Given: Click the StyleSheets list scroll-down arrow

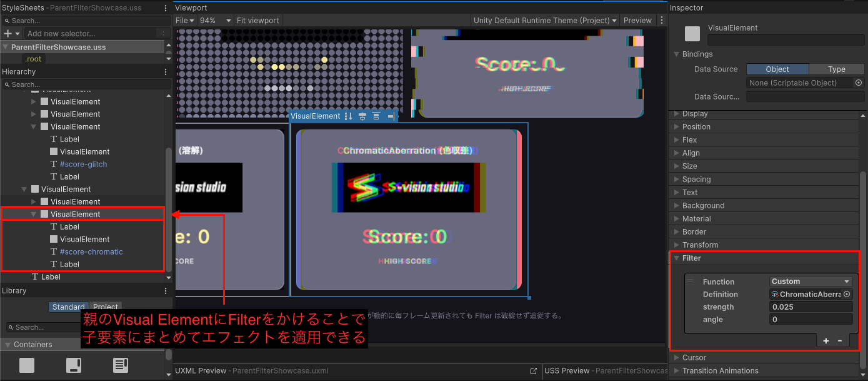Looking at the screenshot, I should click(168, 59).
